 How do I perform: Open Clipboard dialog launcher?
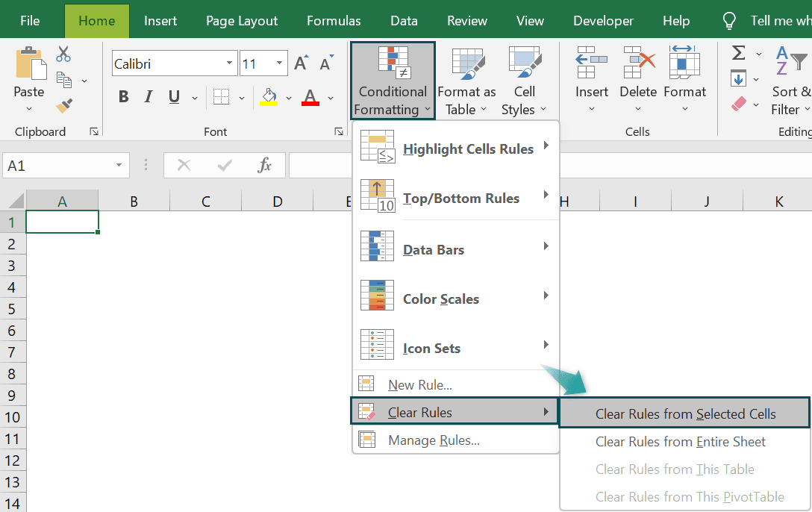coord(94,132)
